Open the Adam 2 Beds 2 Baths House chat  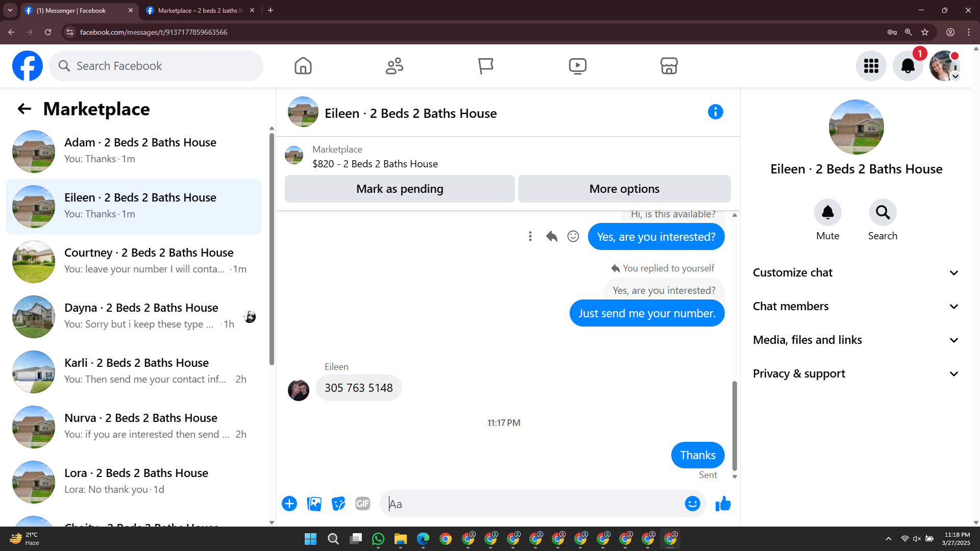point(134,151)
